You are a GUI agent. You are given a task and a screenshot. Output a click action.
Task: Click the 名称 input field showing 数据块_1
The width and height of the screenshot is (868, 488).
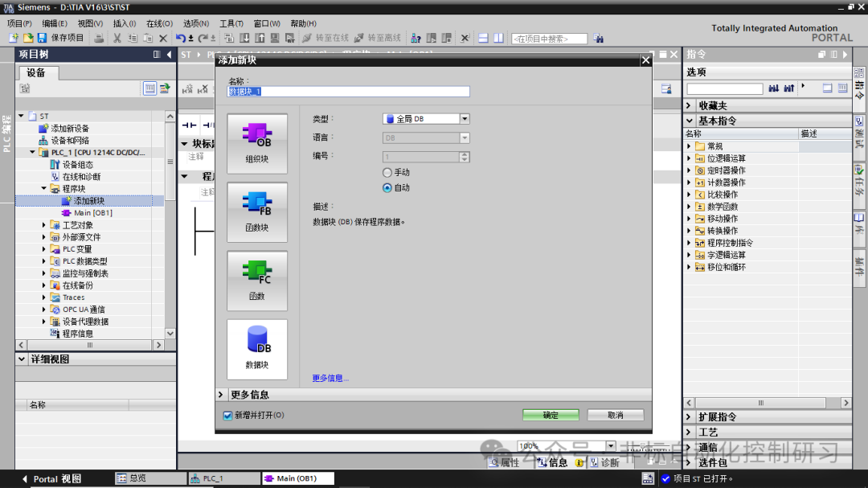pyautogui.click(x=347, y=91)
